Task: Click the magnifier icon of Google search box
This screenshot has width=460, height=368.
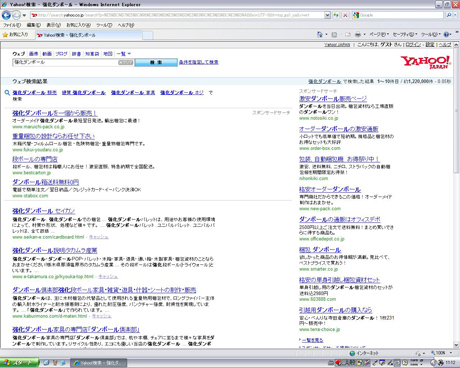Action: [x=449, y=15]
